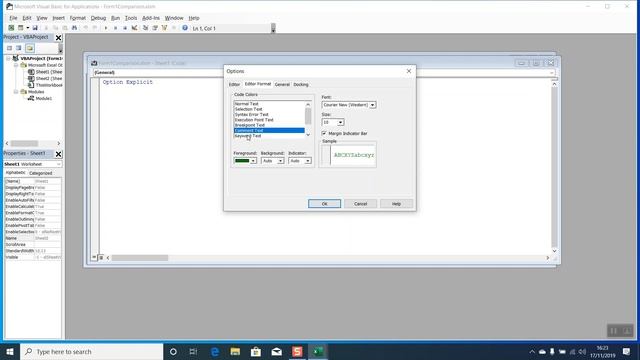Screen dimensions: 640x360
Task: Click the Help button in Options dialog
Action: coord(396,204)
